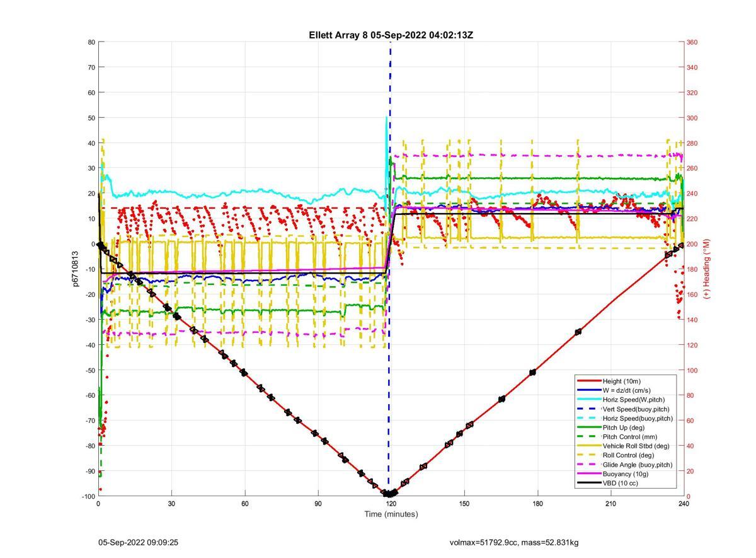Click the 'volmax=51792.9cc, mass=52.831kg' footer text
The width and height of the screenshot is (756, 558).
(x=514, y=542)
